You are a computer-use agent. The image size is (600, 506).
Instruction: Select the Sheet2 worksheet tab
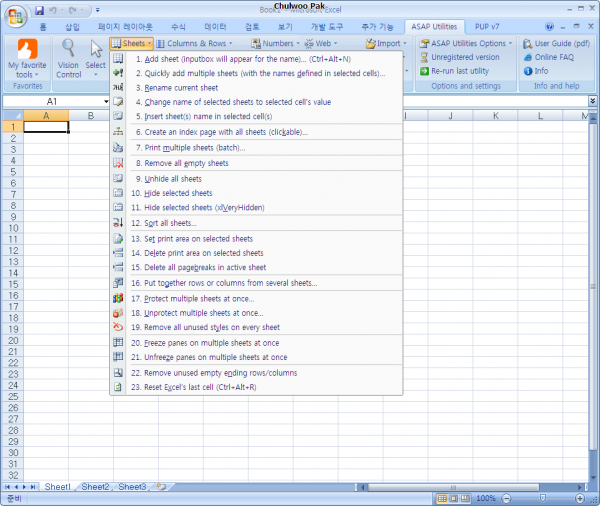(95, 487)
